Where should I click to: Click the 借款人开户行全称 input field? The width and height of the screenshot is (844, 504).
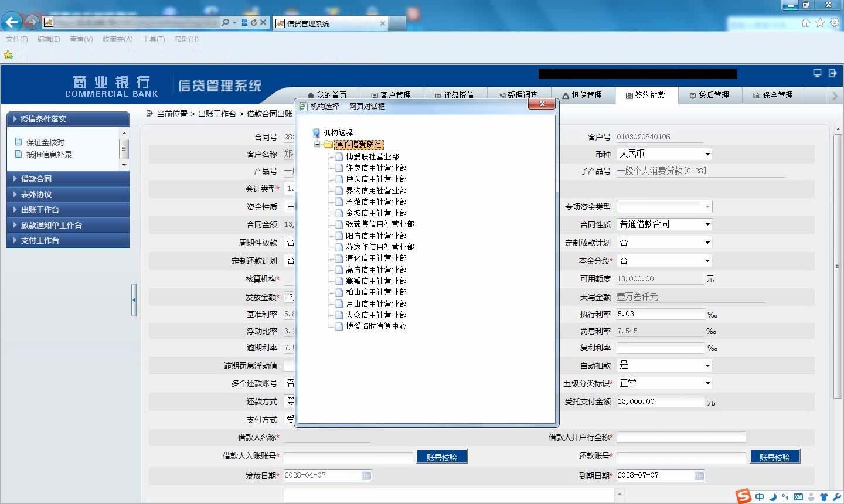click(681, 437)
